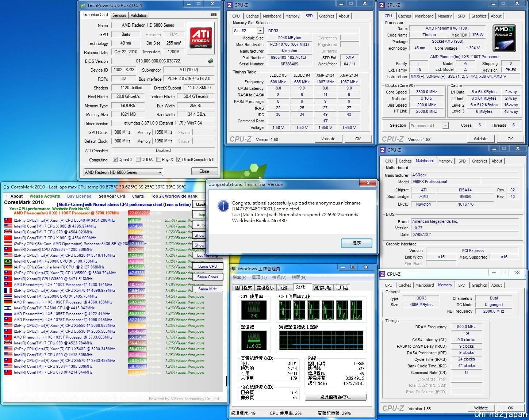Click CoresMark 2010 title bar icon
Screen dimensions: 529x420
click(x=6, y=187)
